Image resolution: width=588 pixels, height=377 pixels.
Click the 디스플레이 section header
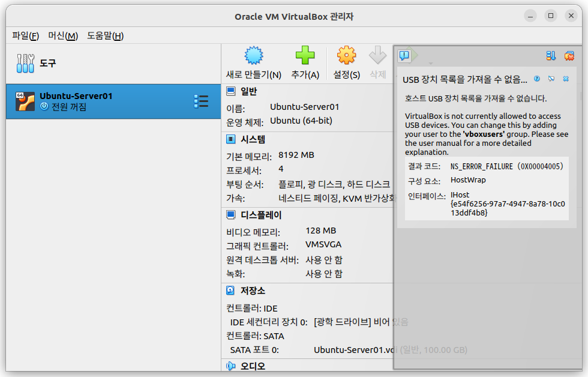pyautogui.click(x=261, y=215)
